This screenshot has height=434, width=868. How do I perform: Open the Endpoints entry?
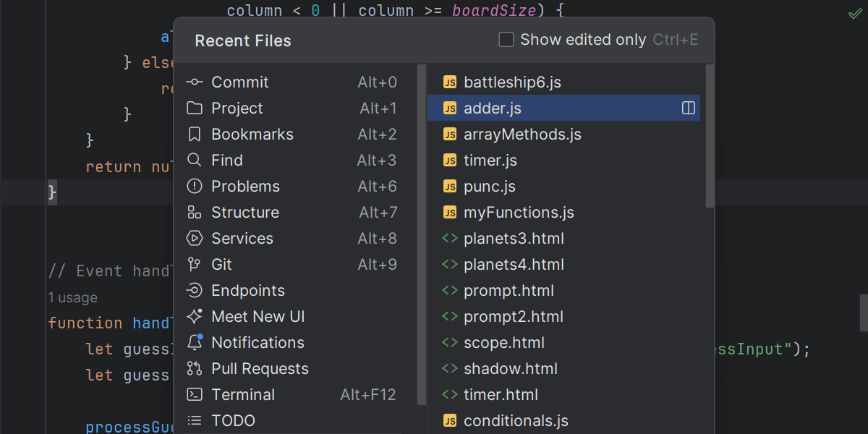point(247,291)
